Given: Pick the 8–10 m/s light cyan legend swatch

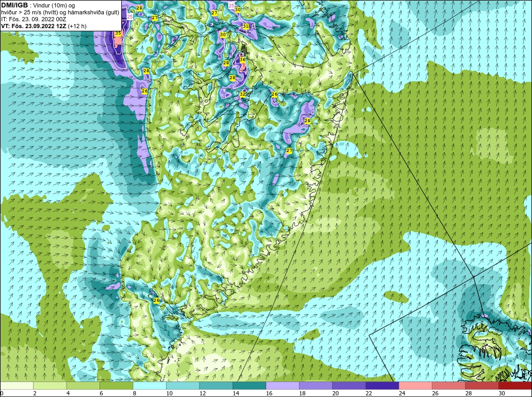Looking at the screenshot, I should coord(149,385).
